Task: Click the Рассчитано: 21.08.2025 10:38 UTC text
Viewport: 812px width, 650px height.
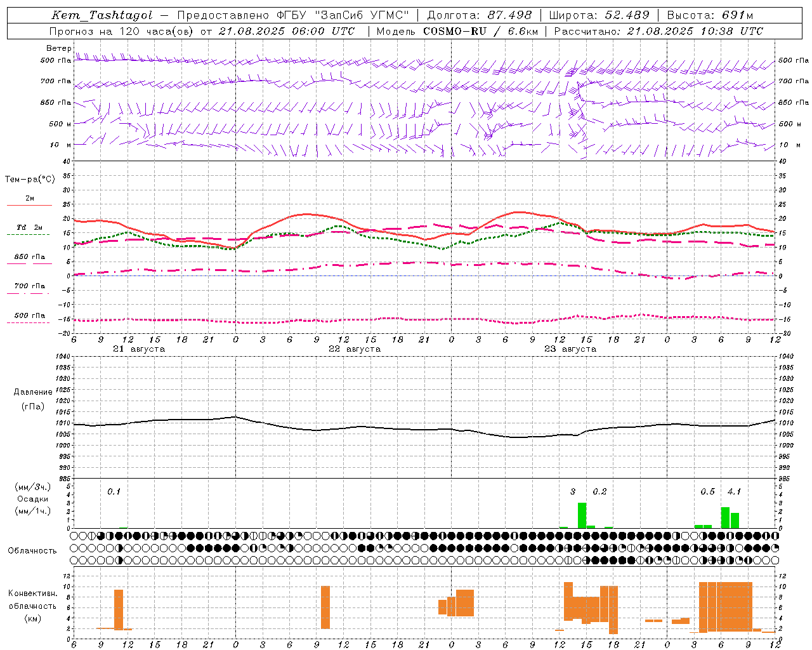Action: pos(658,31)
